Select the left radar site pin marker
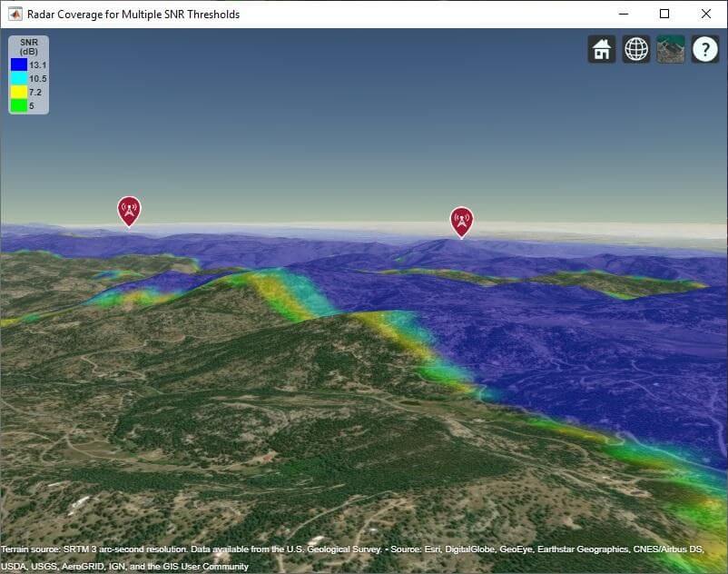 coord(129,209)
